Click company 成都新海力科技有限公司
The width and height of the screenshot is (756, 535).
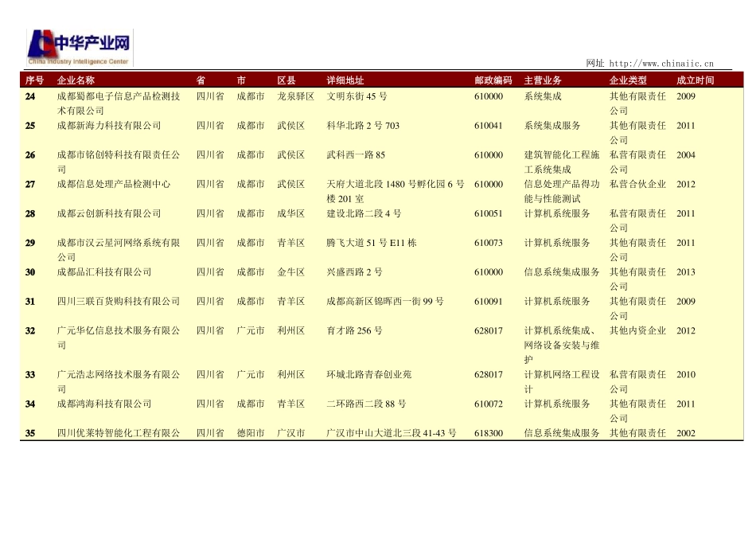[x=109, y=126]
